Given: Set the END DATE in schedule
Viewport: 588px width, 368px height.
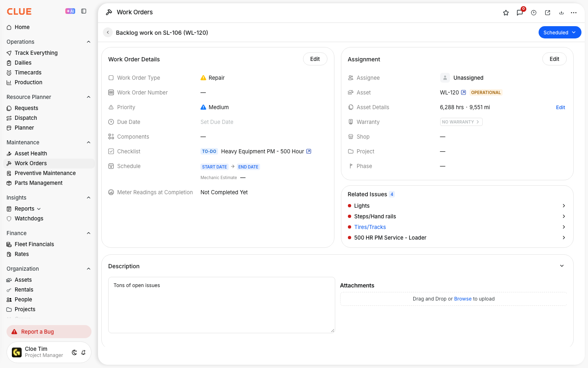Looking at the screenshot, I should click(248, 167).
